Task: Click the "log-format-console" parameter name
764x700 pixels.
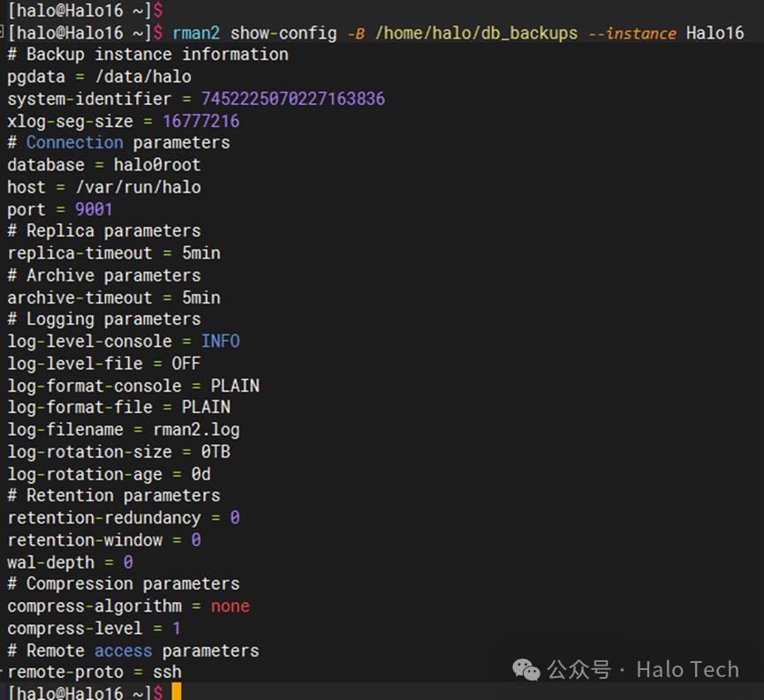Action: click(95, 387)
